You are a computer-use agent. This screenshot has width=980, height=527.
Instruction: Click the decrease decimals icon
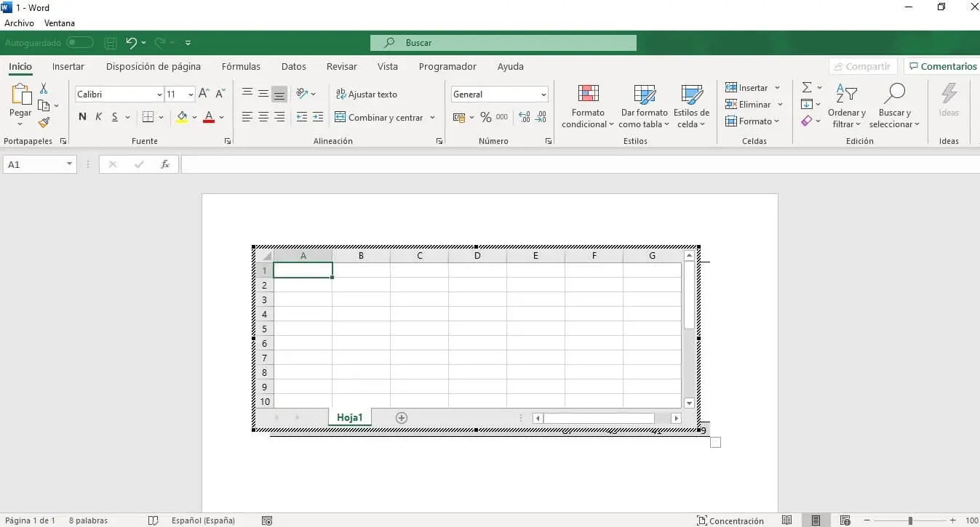(541, 117)
